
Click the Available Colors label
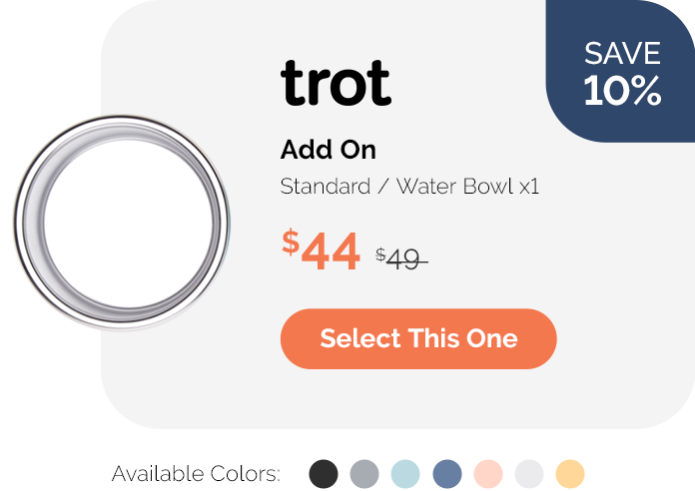pyautogui.click(x=196, y=474)
